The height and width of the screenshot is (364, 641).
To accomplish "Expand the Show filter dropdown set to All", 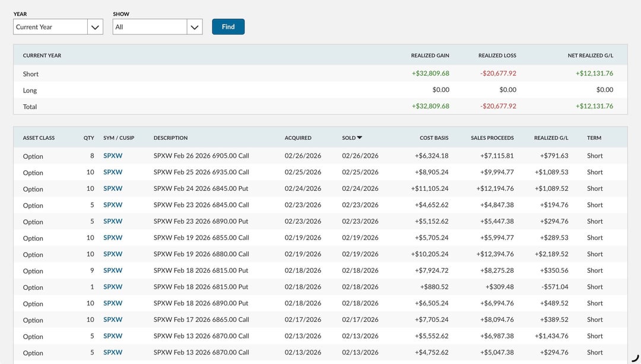I will pyautogui.click(x=157, y=27).
